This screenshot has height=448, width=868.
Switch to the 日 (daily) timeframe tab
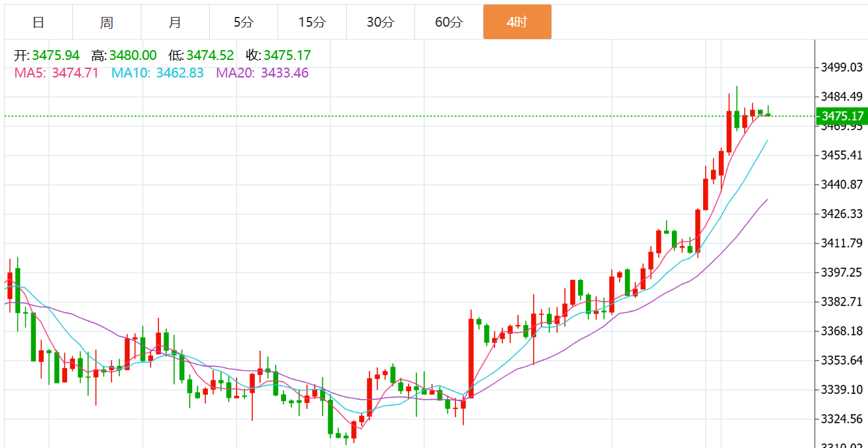tap(38, 22)
